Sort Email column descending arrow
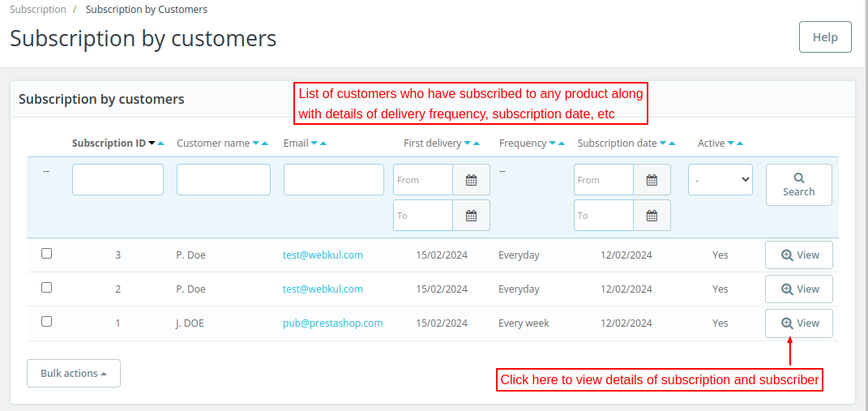 coord(314,143)
